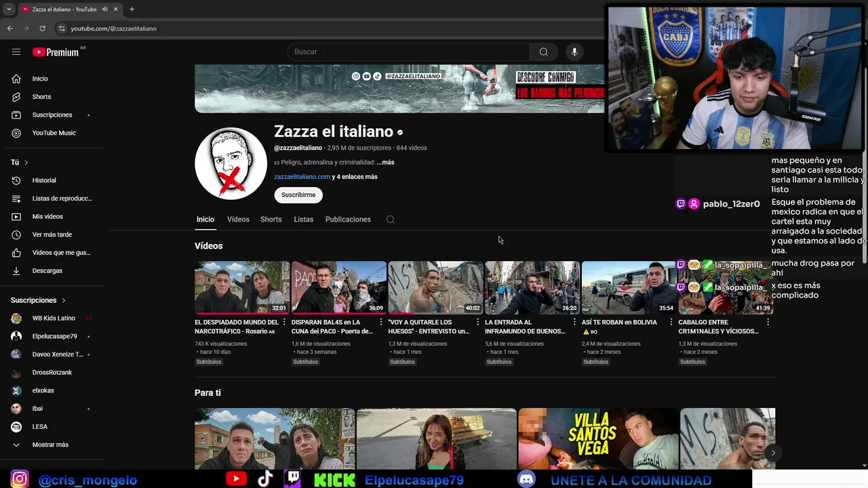Image resolution: width=868 pixels, height=488 pixels.
Task: Click the YouTube Premium logo
Action: [56, 52]
